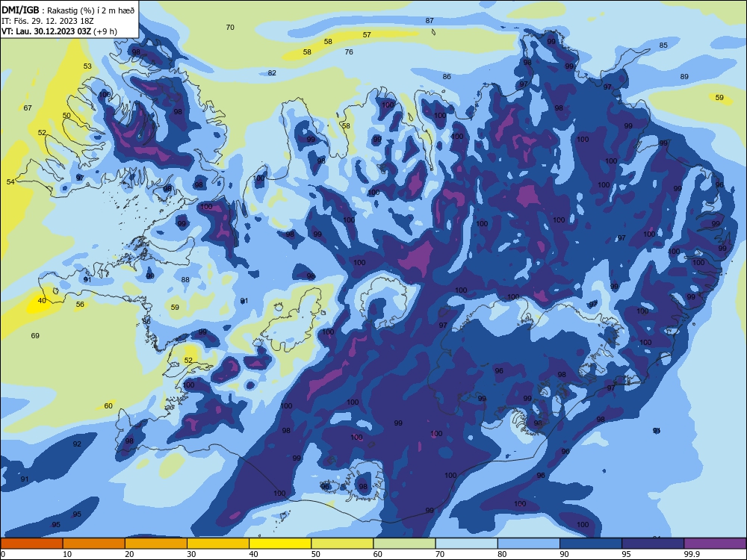Click the 'DMI/IGB : Rakastig (%)' title line
This screenshot has width=747, height=560.
click(x=68, y=10)
